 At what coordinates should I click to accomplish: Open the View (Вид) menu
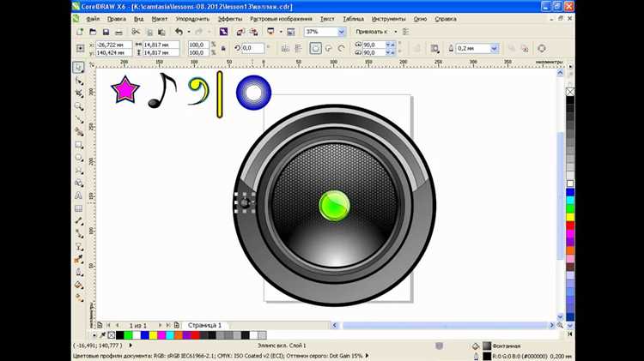pos(138,19)
